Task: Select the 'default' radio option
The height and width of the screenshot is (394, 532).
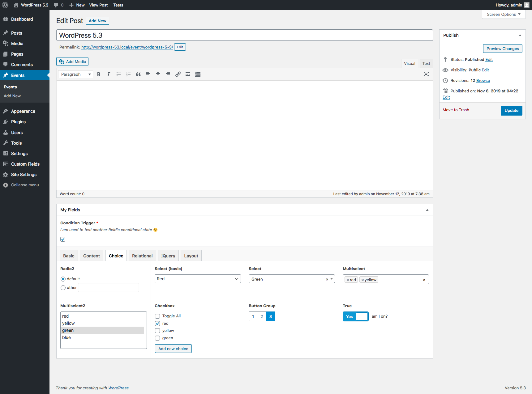Action: click(x=63, y=279)
